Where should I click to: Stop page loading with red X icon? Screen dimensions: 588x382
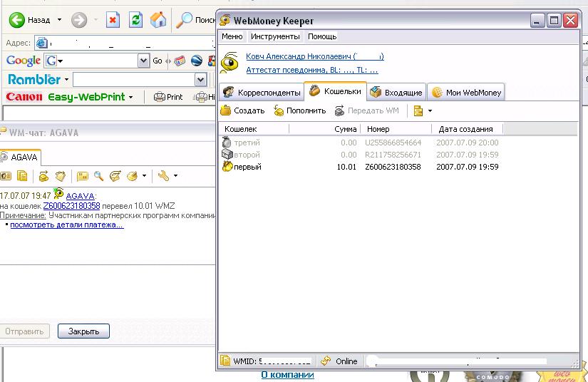coord(113,20)
